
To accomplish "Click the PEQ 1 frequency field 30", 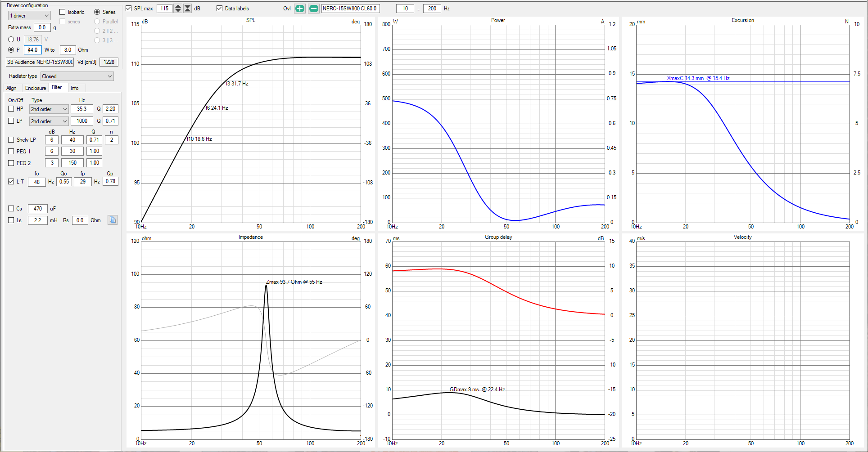I will 72,151.
